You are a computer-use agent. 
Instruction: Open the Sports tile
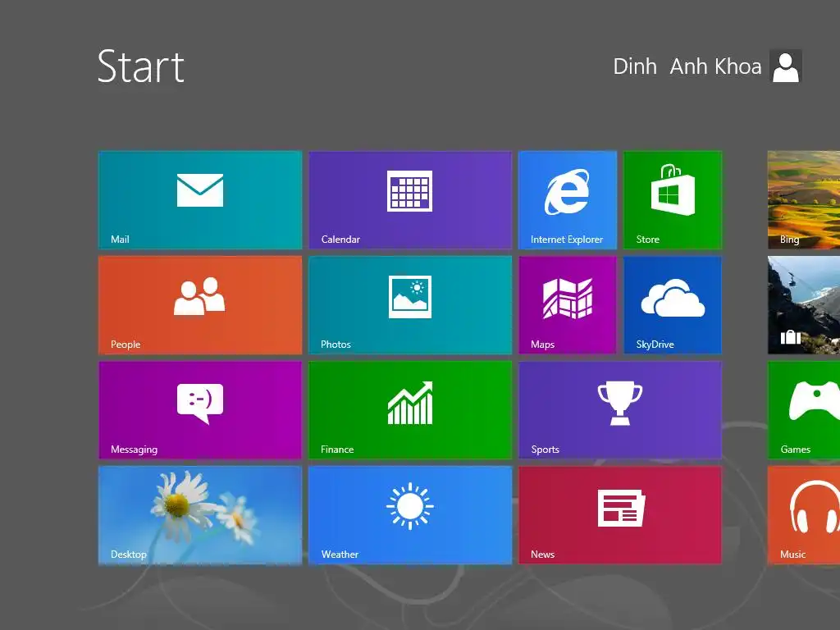pyautogui.click(x=620, y=410)
